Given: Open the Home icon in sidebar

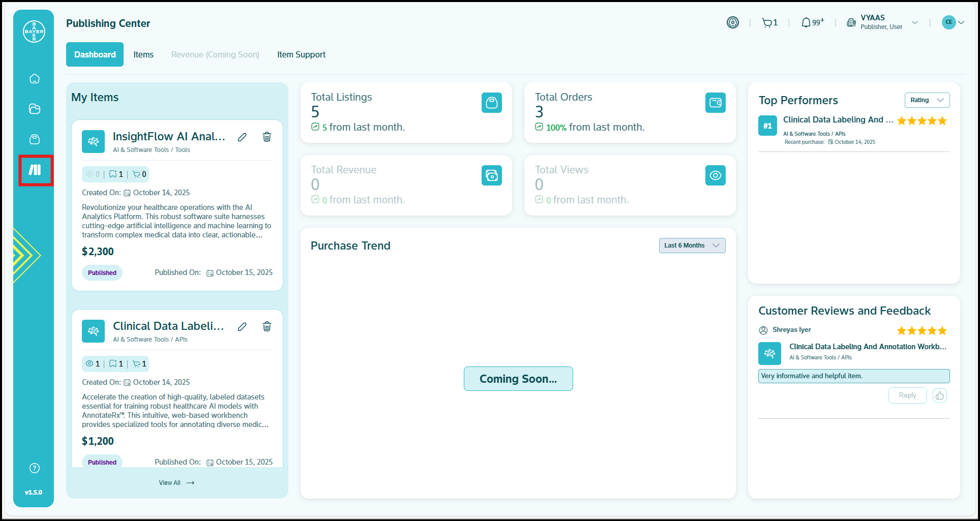Looking at the screenshot, I should [35, 79].
